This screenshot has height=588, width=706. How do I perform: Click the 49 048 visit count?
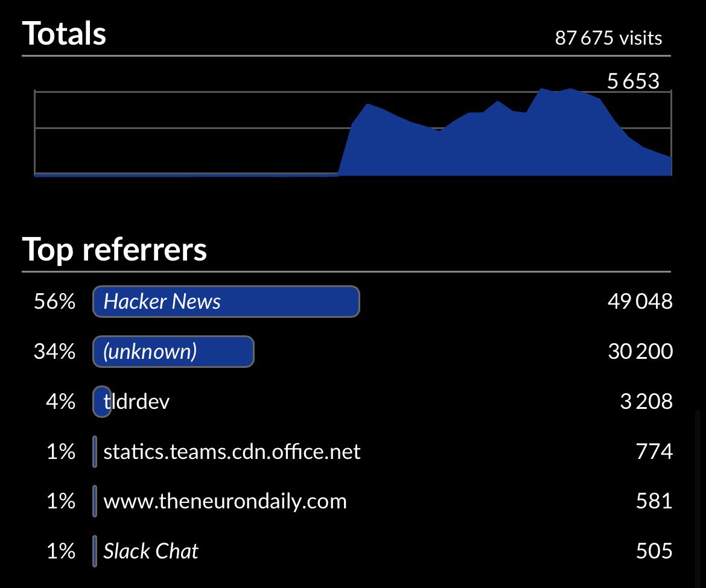(640, 301)
